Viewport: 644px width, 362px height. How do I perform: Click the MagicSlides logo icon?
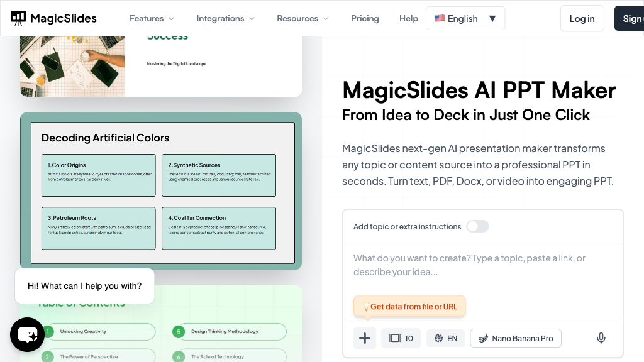(18, 18)
